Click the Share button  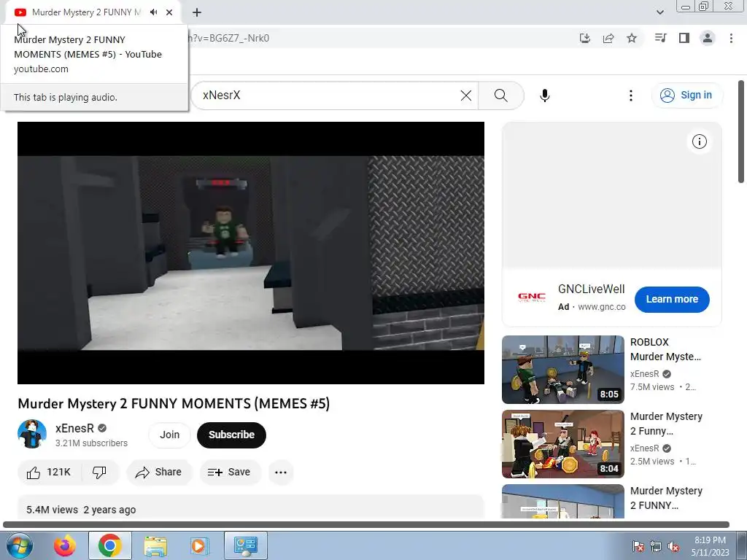(158, 472)
